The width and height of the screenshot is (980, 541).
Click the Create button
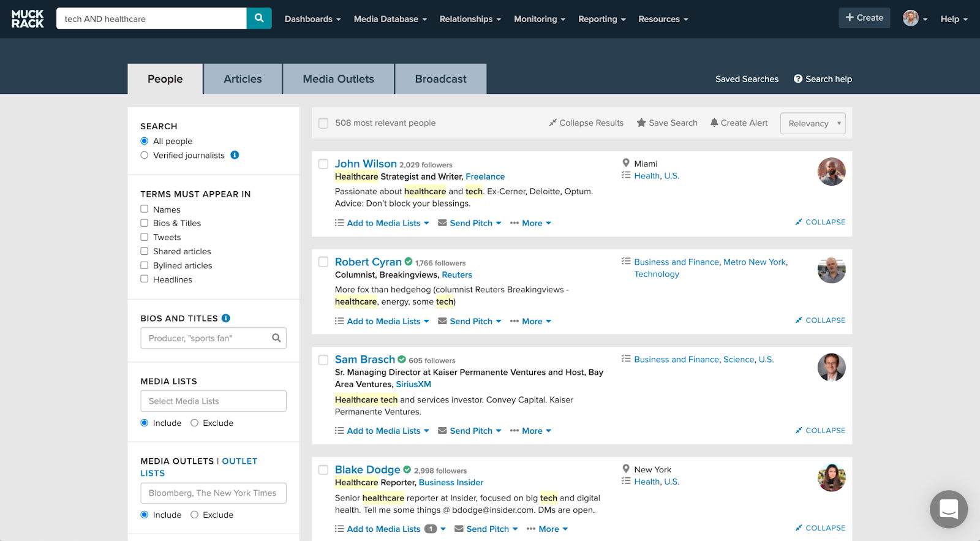click(864, 18)
